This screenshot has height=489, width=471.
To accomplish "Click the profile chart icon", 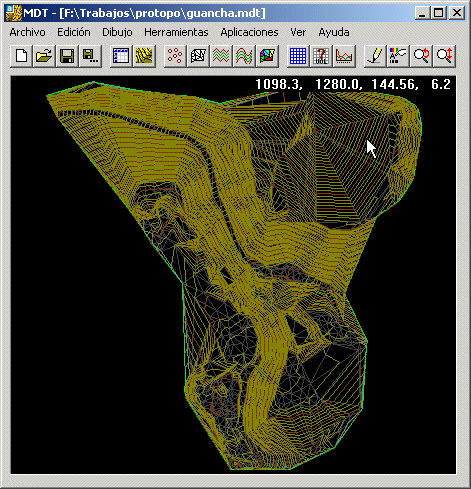I will [344, 56].
